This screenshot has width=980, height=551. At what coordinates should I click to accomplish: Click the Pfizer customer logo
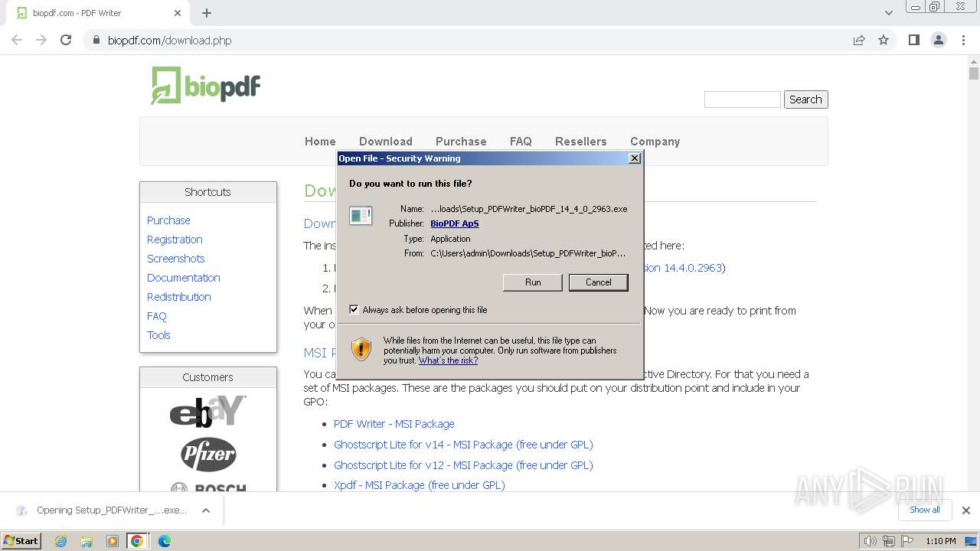click(x=208, y=455)
